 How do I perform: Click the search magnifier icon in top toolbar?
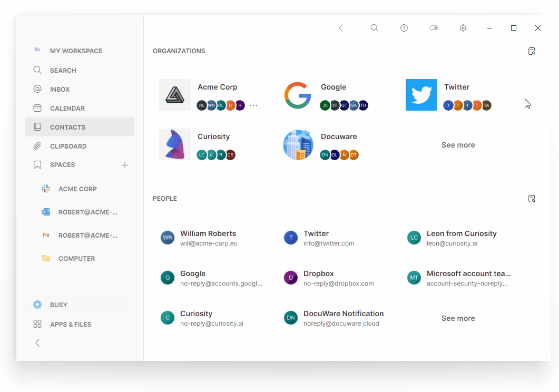pos(374,28)
